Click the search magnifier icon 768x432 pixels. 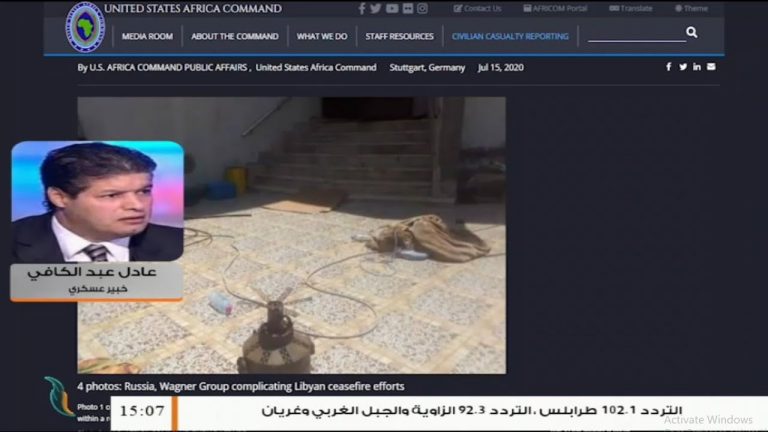click(692, 32)
